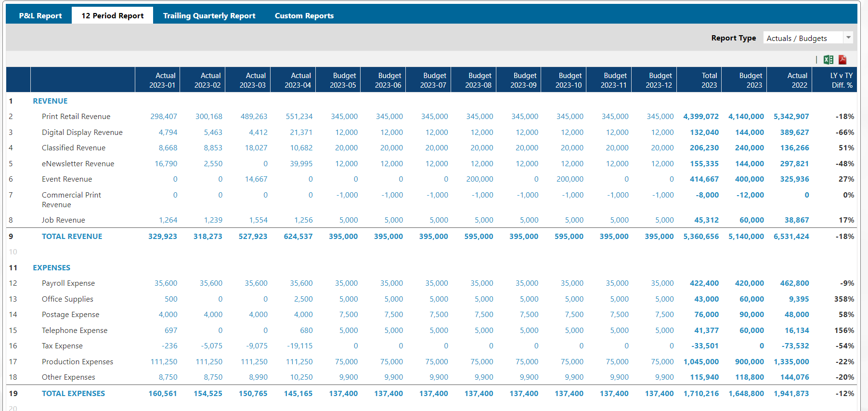Image resolution: width=868 pixels, height=411 pixels.
Task: Click the TOTAL EXPENSES row label
Action: pyautogui.click(x=73, y=394)
